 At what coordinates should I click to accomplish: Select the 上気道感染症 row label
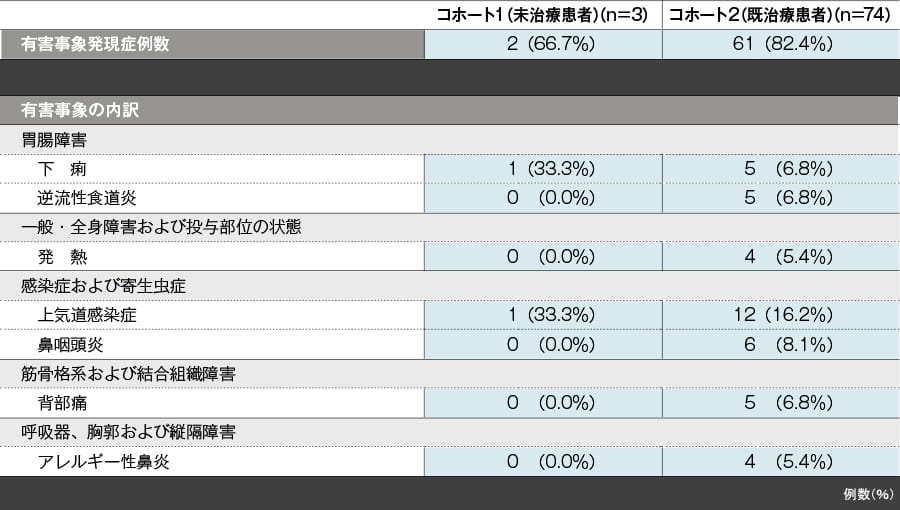(x=86, y=315)
